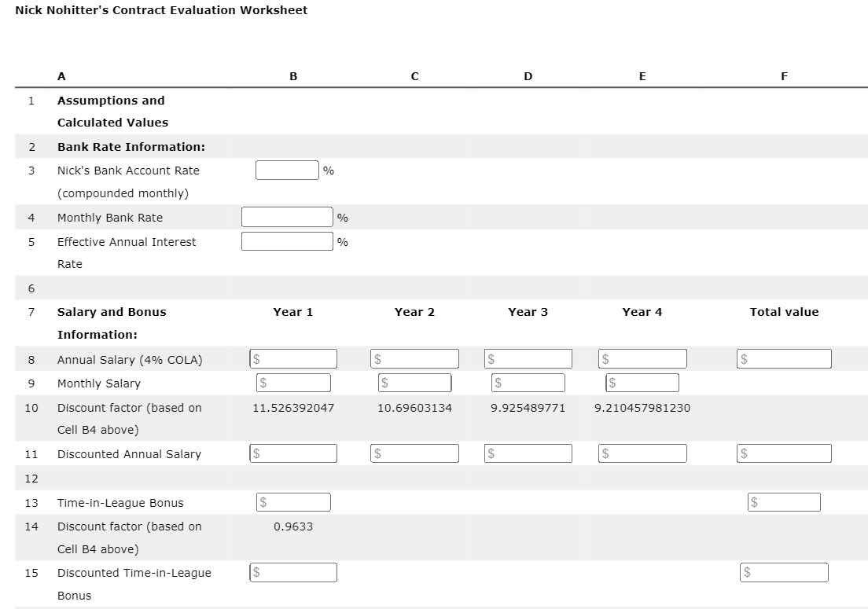Select the Year 2 Annual Salary input
Screen dimensions: 868x609
point(414,358)
